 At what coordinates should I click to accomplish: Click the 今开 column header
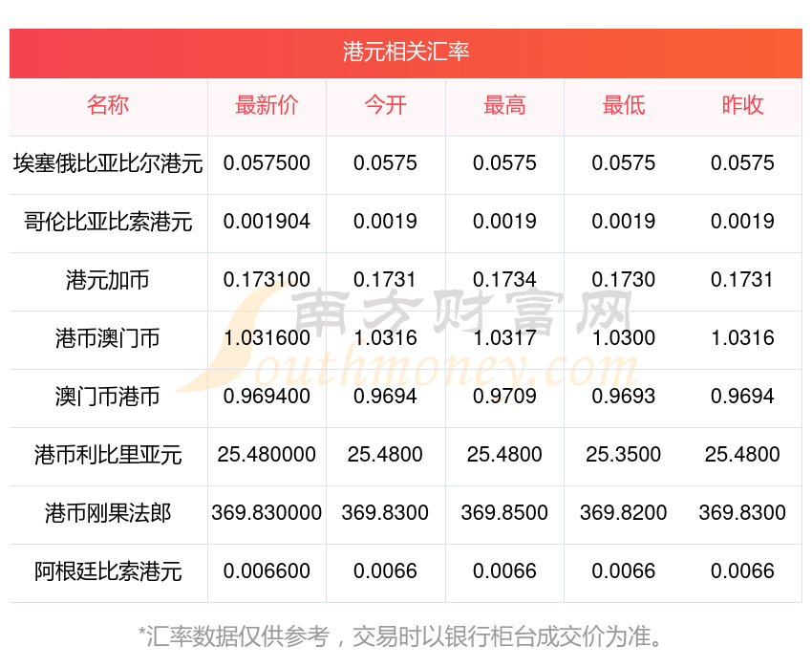coord(386,105)
